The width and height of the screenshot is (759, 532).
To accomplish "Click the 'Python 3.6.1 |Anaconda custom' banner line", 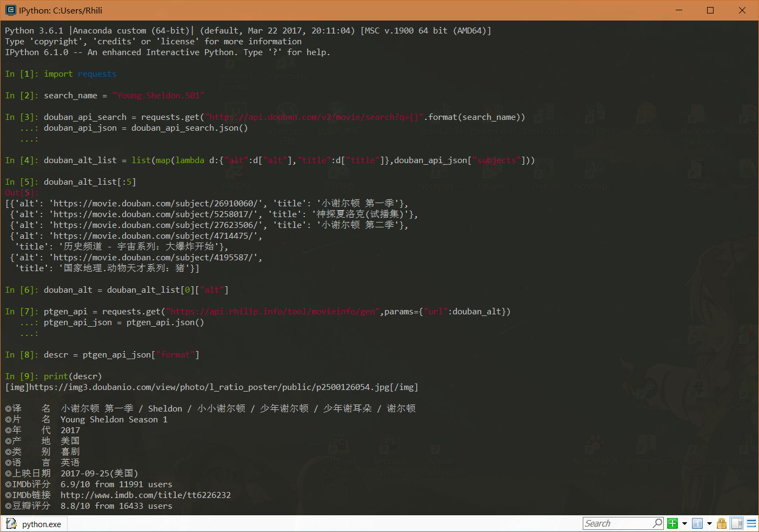I will (248, 31).
